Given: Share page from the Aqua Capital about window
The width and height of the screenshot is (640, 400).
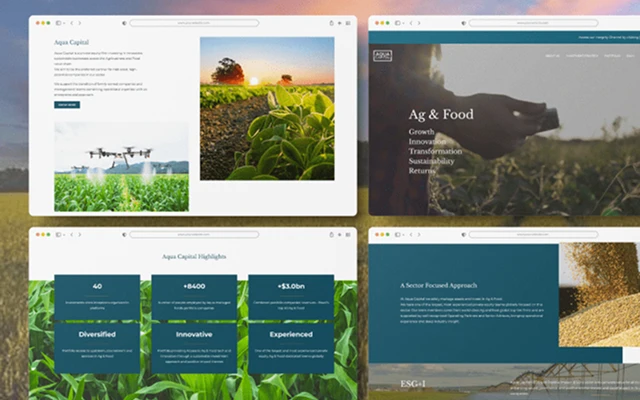Looking at the screenshot, I should (331, 23).
